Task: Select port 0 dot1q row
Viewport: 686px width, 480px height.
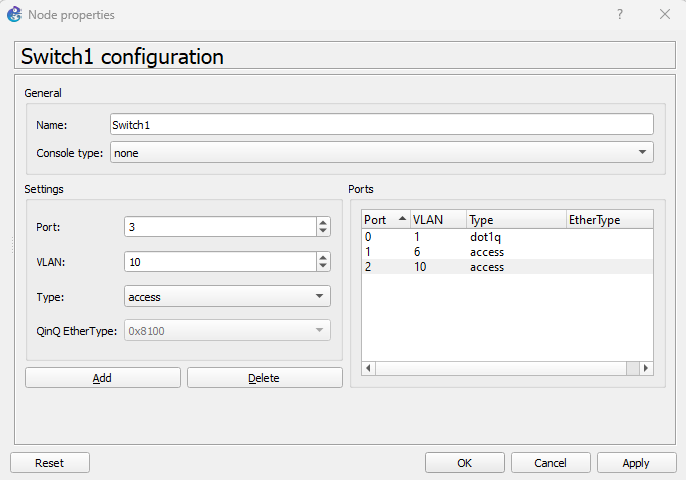Action: tap(440, 238)
